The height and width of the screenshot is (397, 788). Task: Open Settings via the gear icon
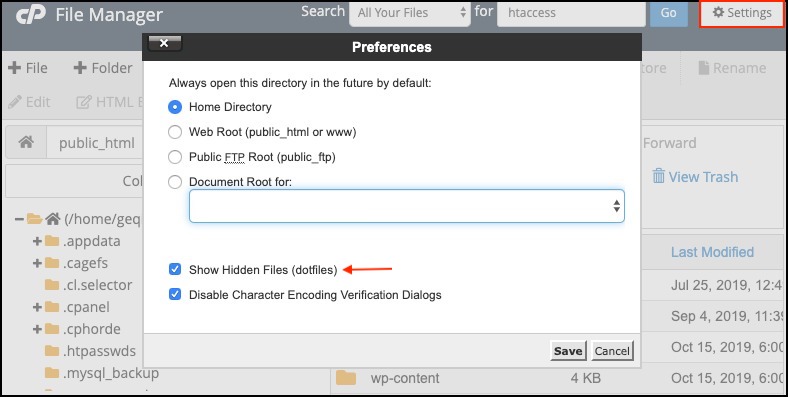719,13
